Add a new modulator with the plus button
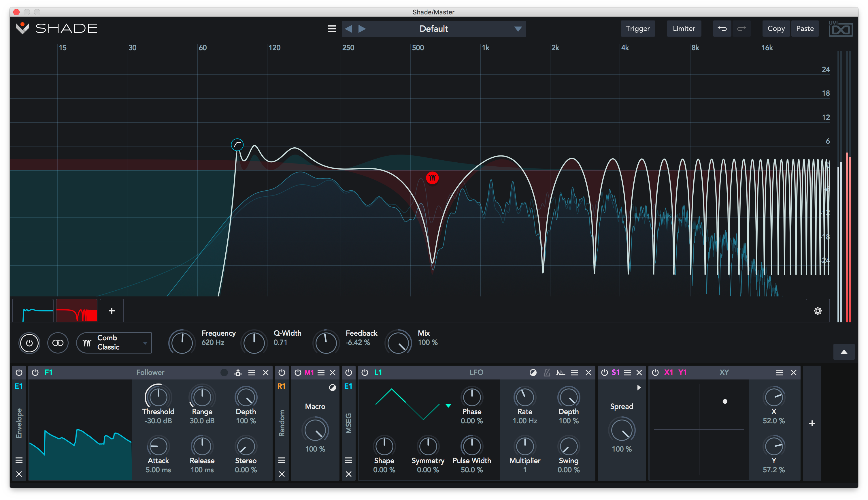The image size is (868, 500). tap(812, 423)
